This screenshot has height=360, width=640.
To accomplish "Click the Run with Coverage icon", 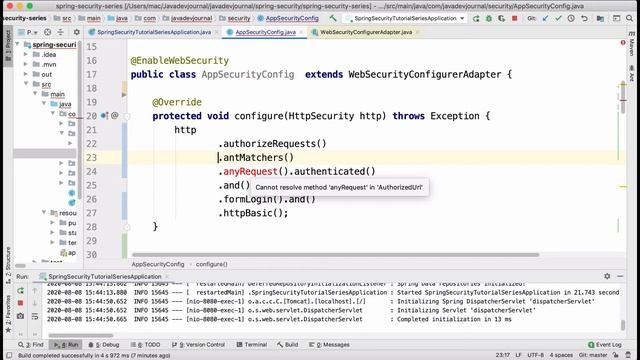I will point(501,18).
